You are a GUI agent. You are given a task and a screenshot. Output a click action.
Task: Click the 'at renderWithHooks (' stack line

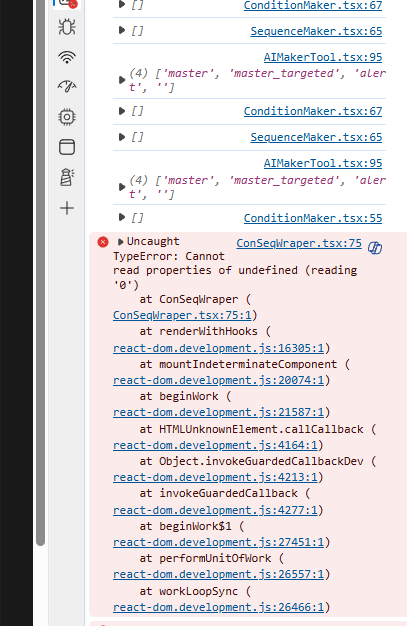(205, 331)
